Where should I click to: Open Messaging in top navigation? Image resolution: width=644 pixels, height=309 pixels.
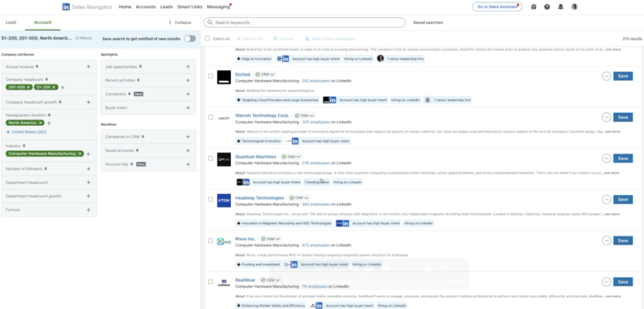(x=218, y=7)
